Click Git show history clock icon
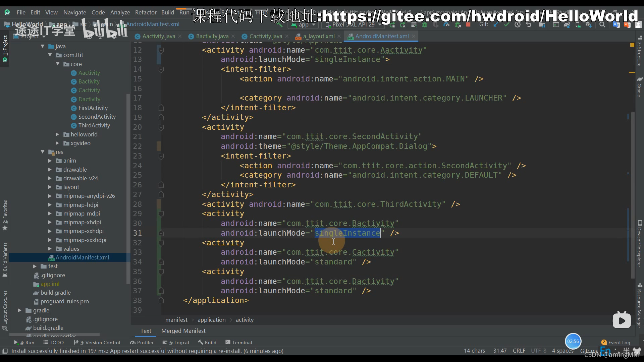The height and width of the screenshot is (362, 644). (x=518, y=24)
